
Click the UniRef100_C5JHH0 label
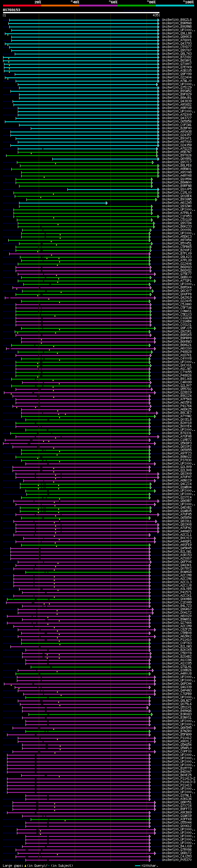coord(177,304)
